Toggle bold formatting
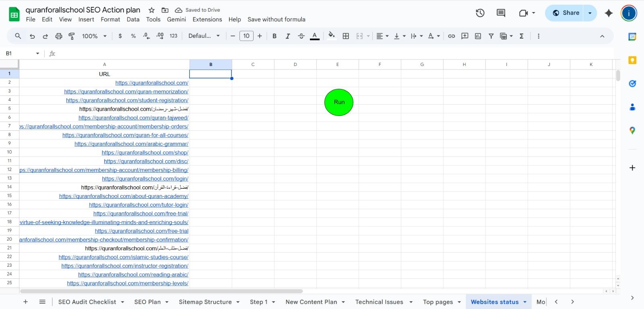Image resolution: width=644 pixels, height=309 pixels. click(x=275, y=36)
